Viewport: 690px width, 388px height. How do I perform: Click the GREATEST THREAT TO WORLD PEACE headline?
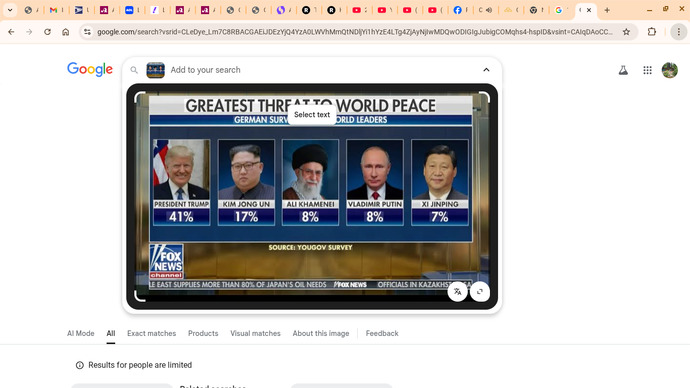click(310, 106)
